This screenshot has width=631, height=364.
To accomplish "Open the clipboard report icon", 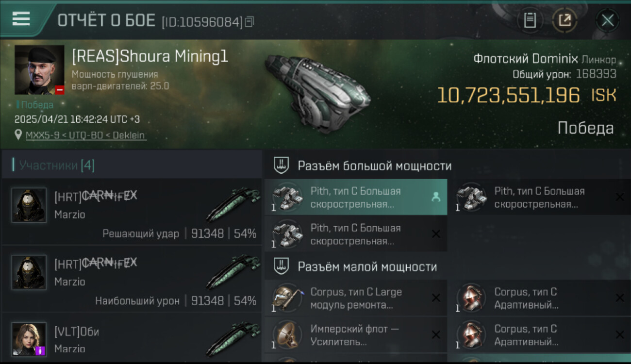I will click(530, 20).
